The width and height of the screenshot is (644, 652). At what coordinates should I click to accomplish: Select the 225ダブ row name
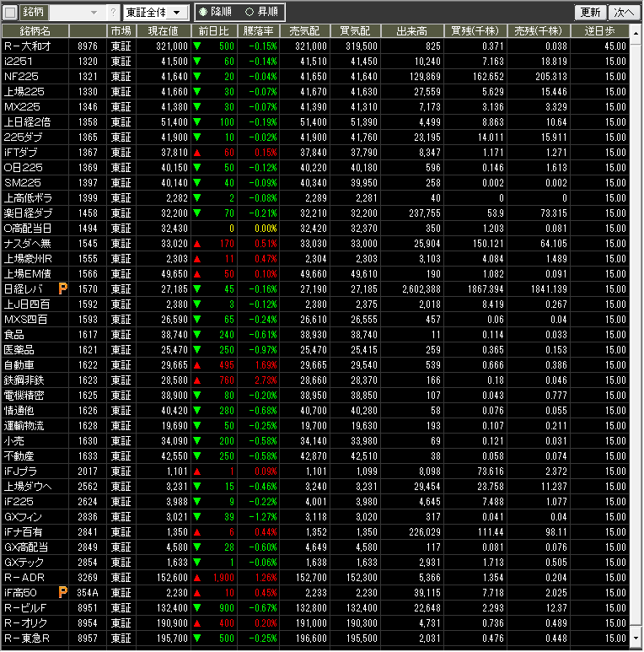point(24,137)
